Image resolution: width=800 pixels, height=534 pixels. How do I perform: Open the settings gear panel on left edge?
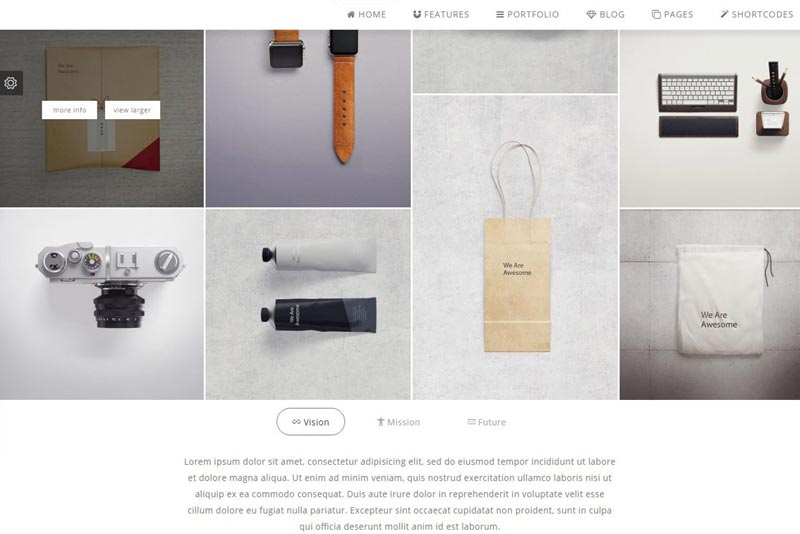11,83
